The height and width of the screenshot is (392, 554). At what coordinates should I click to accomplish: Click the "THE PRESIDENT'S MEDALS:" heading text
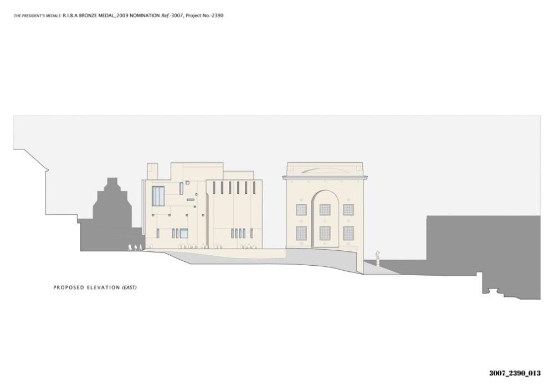[38, 16]
